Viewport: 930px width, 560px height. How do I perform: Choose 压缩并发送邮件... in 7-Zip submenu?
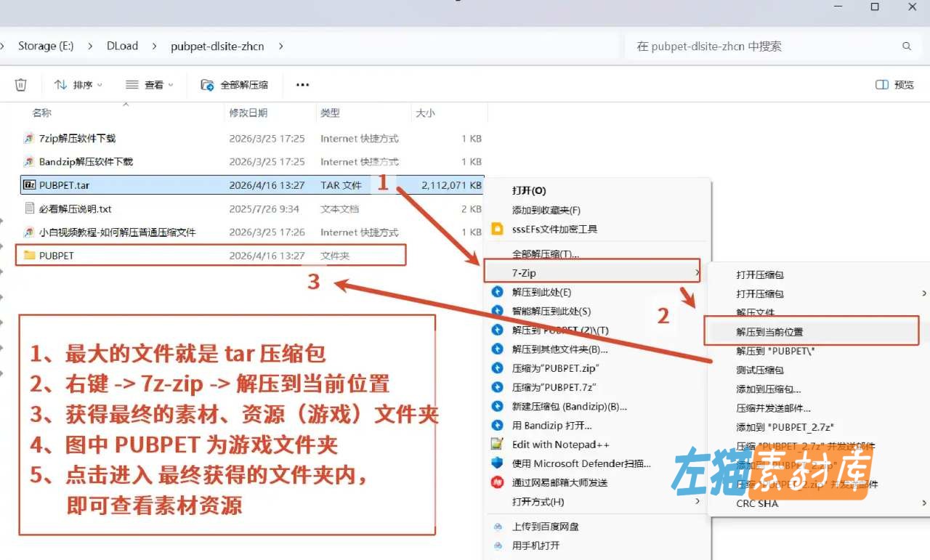(x=773, y=408)
